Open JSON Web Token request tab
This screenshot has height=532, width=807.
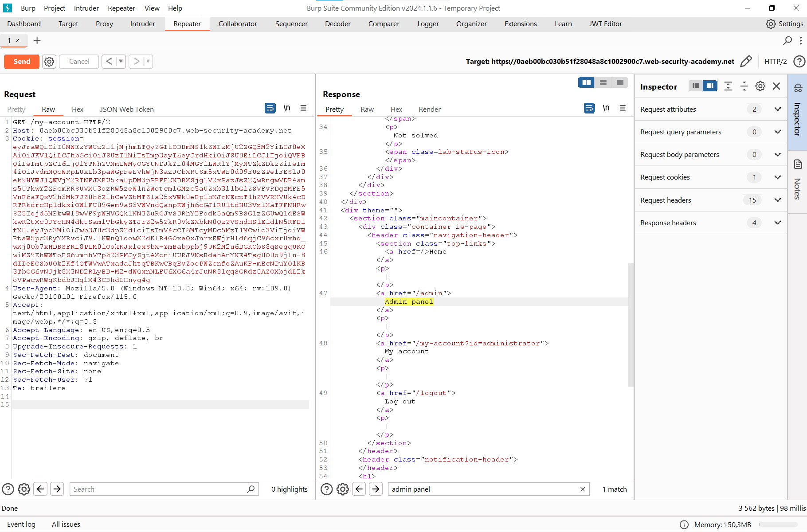pyautogui.click(x=127, y=110)
